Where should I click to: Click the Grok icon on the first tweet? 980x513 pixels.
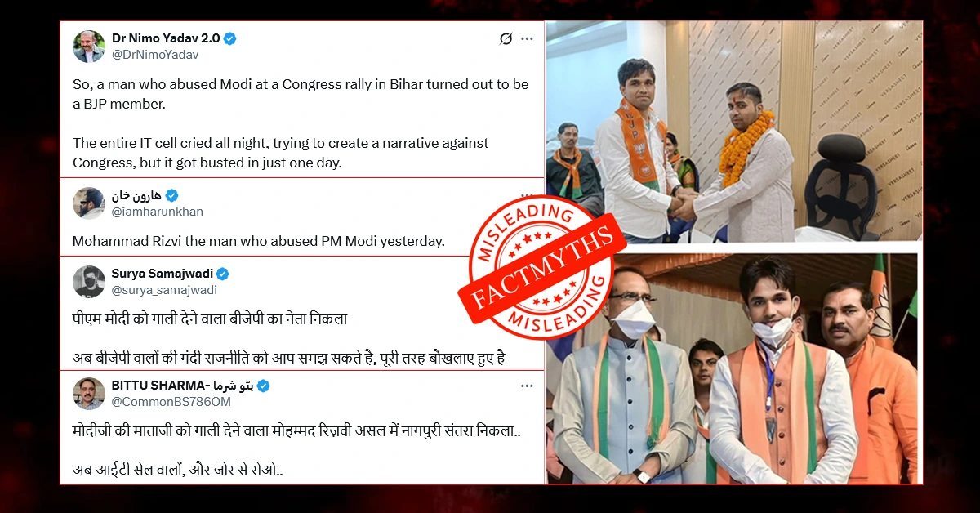[506, 39]
